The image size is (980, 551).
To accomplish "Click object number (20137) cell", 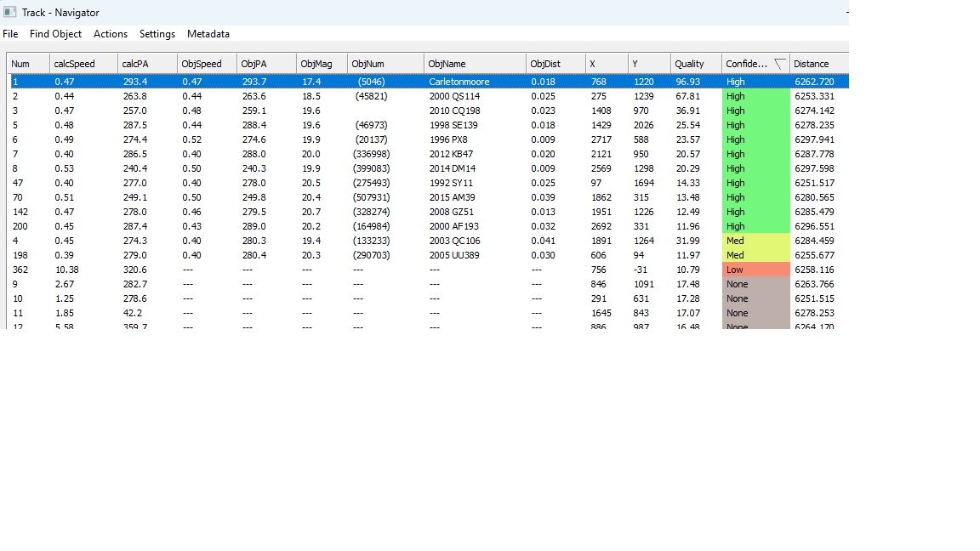I will click(371, 139).
